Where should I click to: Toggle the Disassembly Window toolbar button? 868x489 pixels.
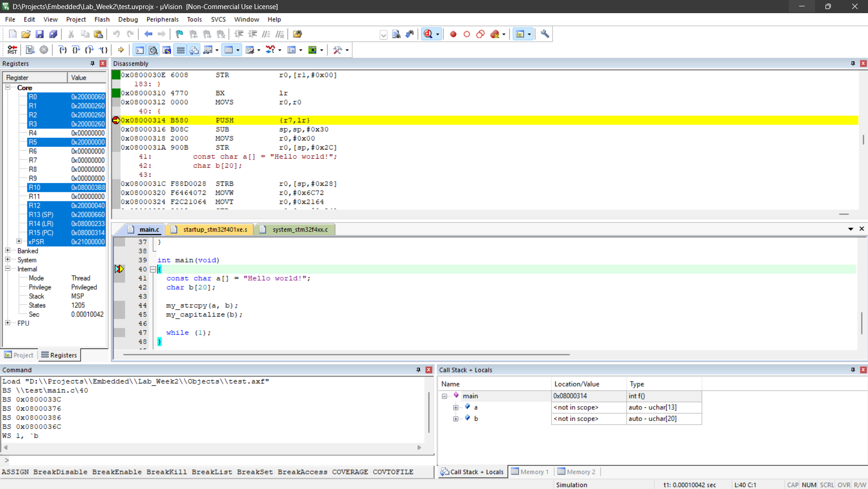click(x=153, y=50)
